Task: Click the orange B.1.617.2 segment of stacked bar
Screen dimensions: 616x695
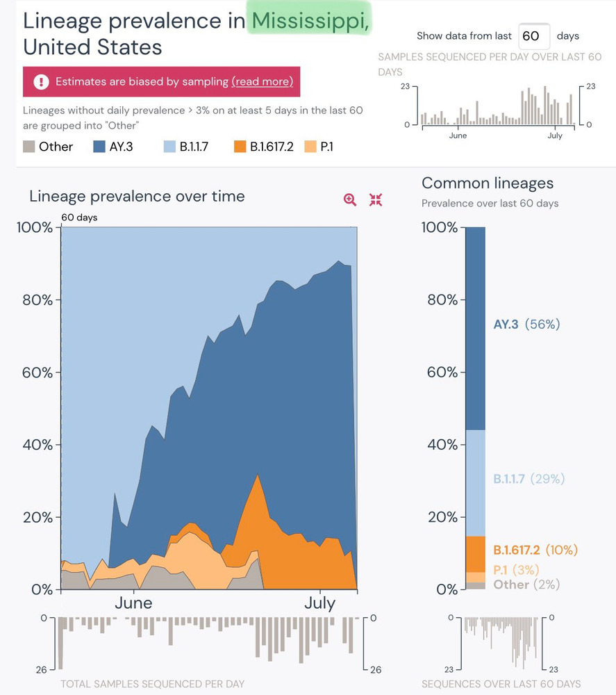Action: tap(475, 554)
